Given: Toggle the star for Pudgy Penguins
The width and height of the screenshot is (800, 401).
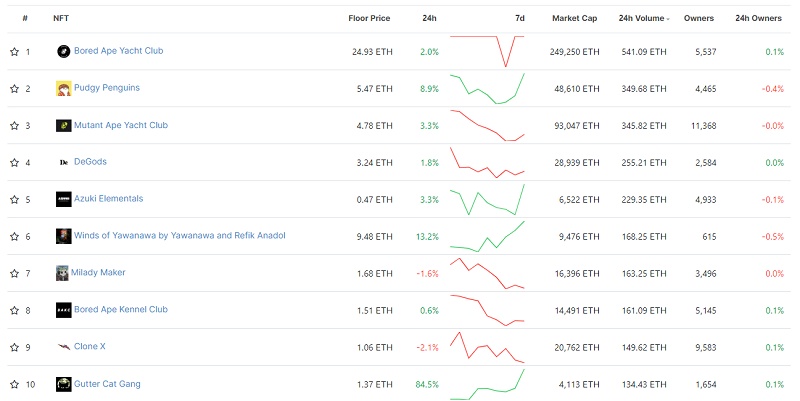Looking at the screenshot, I should (14, 89).
